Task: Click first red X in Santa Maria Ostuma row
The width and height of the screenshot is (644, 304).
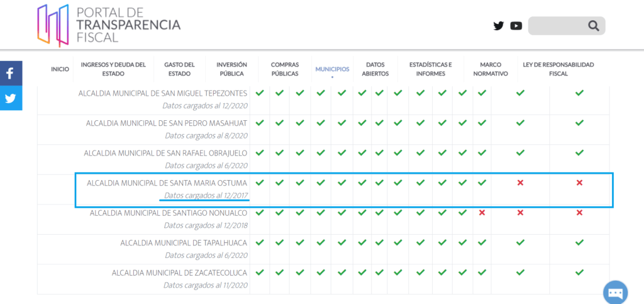Action: (520, 183)
